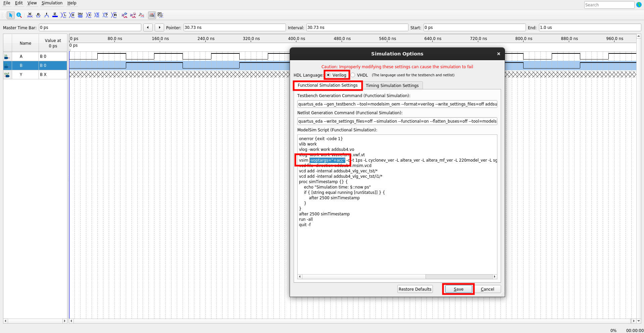Save the simulation options
This screenshot has height=333, width=644.
pos(458,289)
